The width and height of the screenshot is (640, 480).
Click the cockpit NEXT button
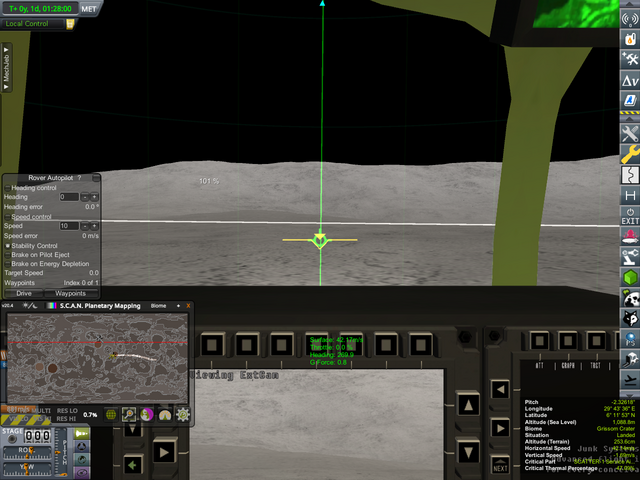pos(500,465)
